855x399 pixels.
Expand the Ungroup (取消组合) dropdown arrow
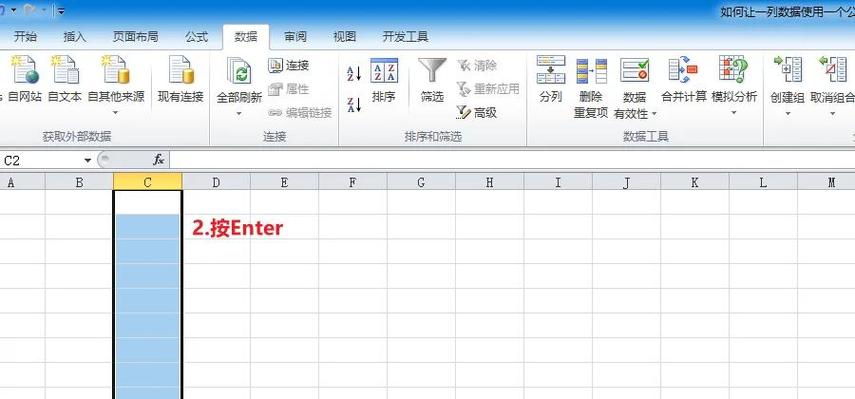pos(833,113)
